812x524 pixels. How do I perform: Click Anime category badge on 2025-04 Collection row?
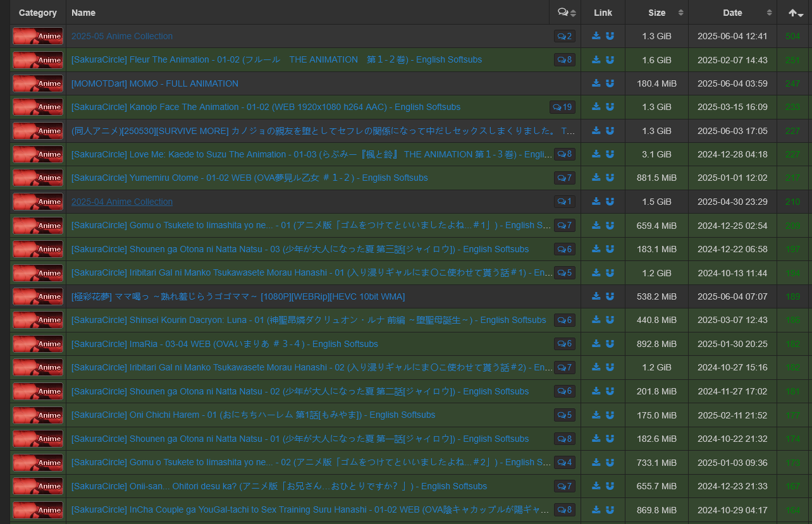pos(38,202)
